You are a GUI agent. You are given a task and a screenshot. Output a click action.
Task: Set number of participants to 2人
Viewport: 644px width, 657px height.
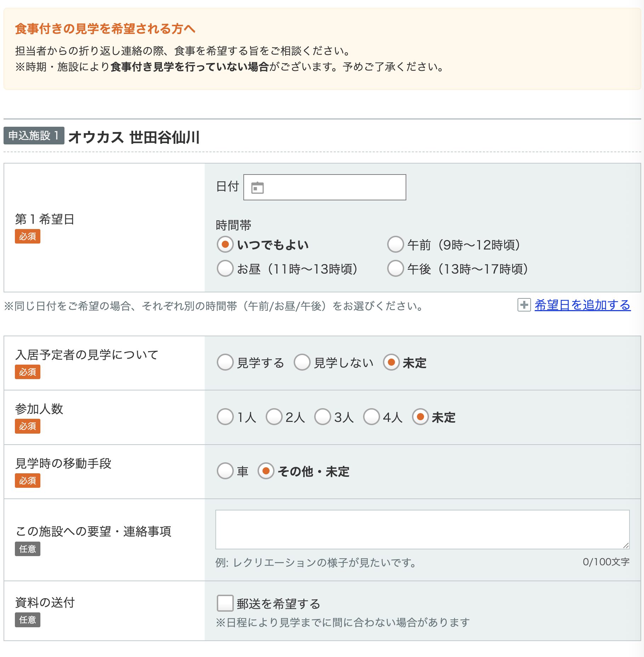(274, 417)
